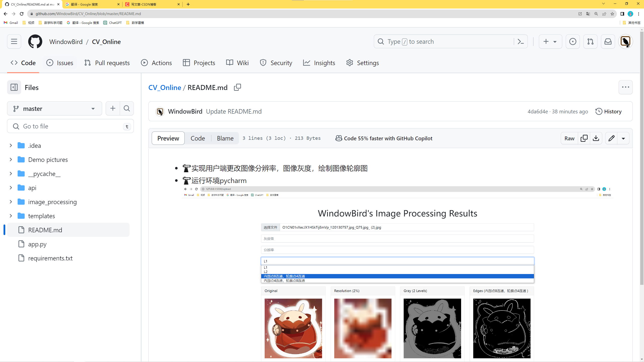Collapse the Files side panel
Image resolution: width=644 pixels, height=362 pixels.
tap(14, 87)
